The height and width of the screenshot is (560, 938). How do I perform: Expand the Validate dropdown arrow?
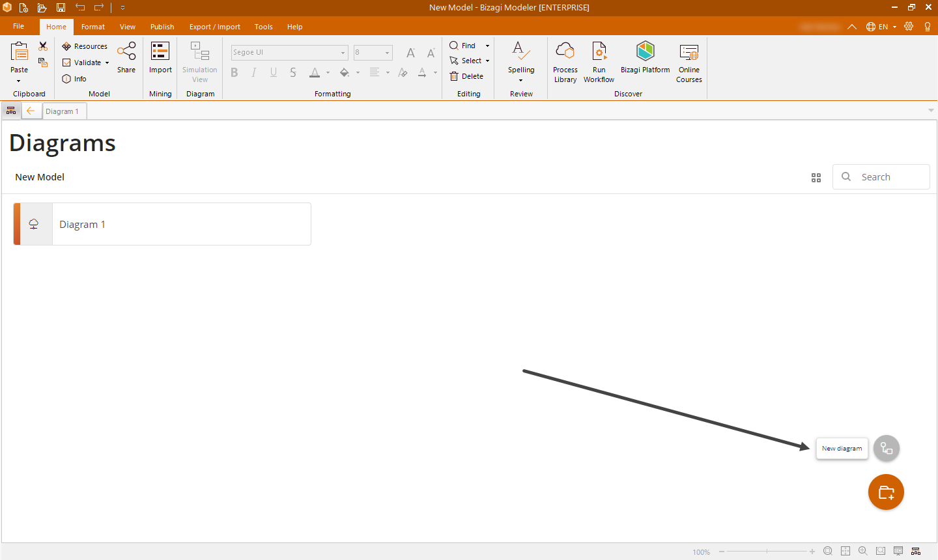[107, 63]
